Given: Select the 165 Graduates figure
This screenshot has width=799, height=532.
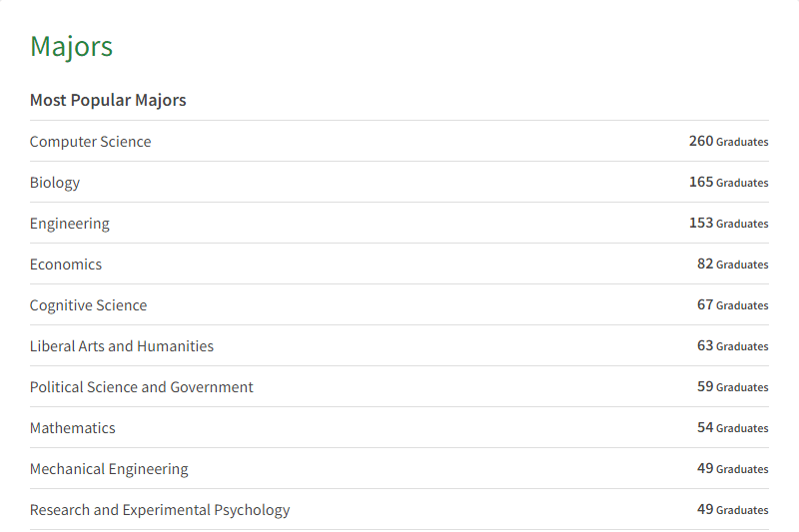Looking at the screenshot, I should click(x=728, y=183).
